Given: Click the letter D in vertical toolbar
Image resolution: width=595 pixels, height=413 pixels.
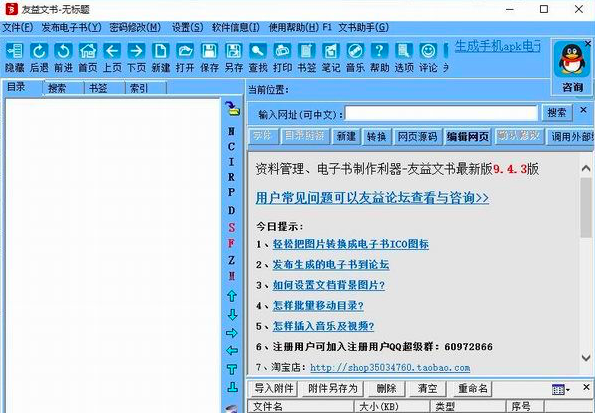Looking at the screenshot, I should tap(231, 210).
